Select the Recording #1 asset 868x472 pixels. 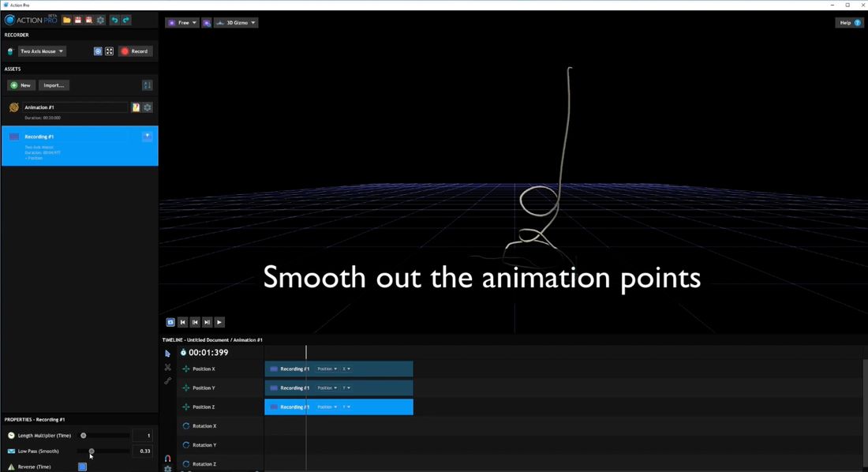pyautogui.click(x=80, y=146)
